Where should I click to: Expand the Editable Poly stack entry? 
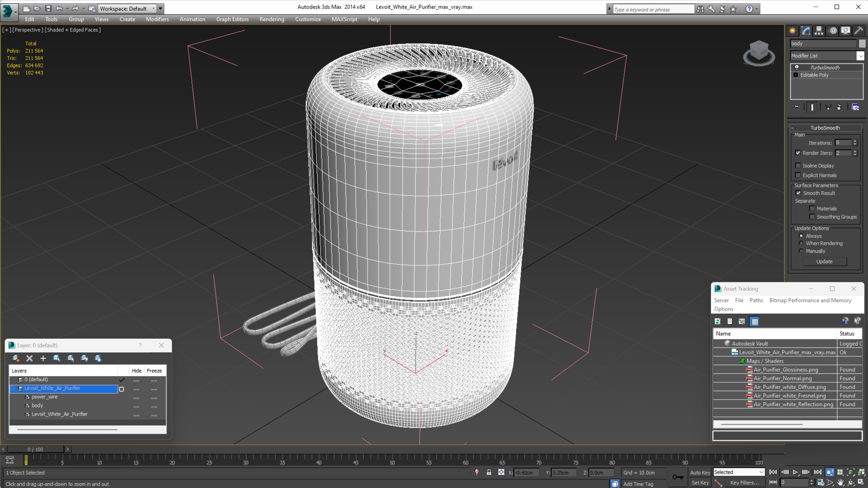coord(796,75)
